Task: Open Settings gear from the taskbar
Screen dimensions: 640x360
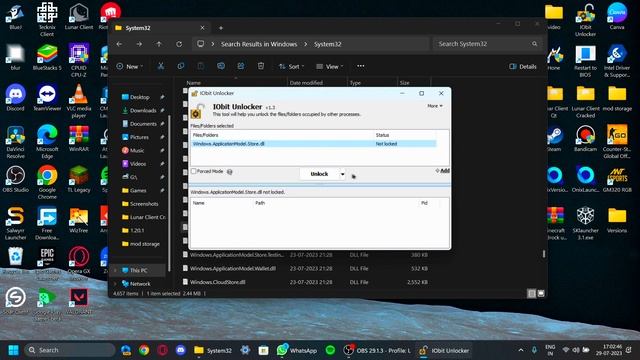Action: click(245, 350)
